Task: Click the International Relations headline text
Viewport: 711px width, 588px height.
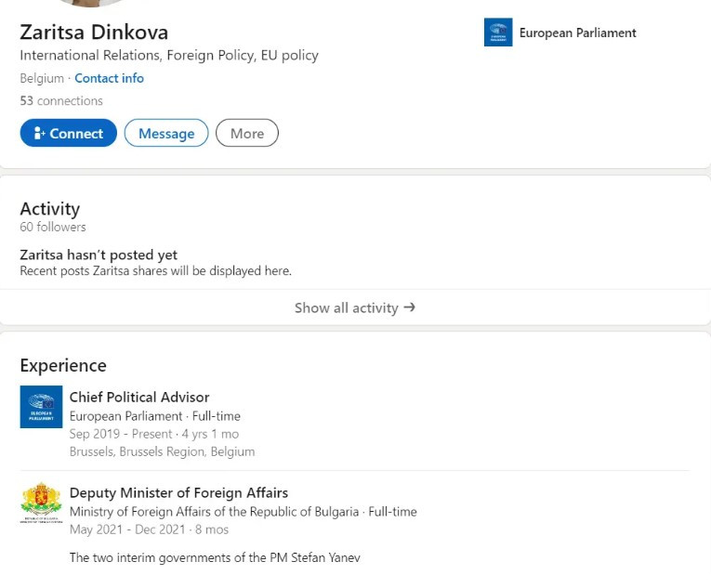Action: point(168,56)
